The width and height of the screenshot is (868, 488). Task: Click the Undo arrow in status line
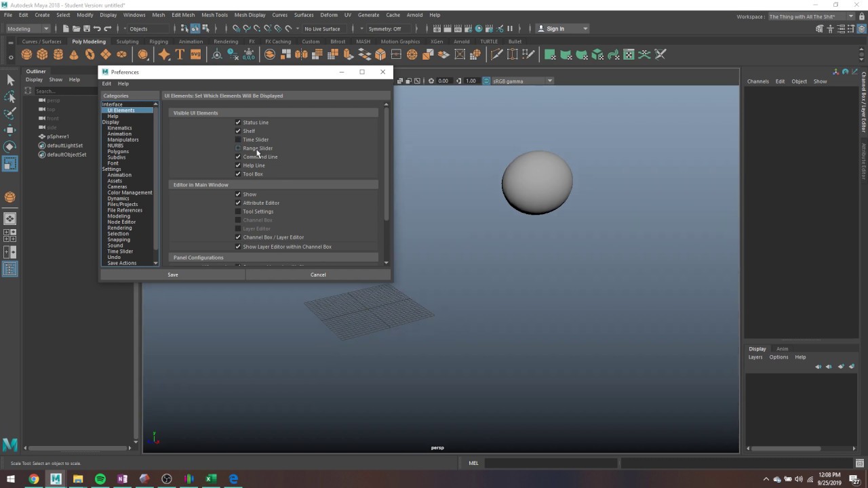point(97,28)
